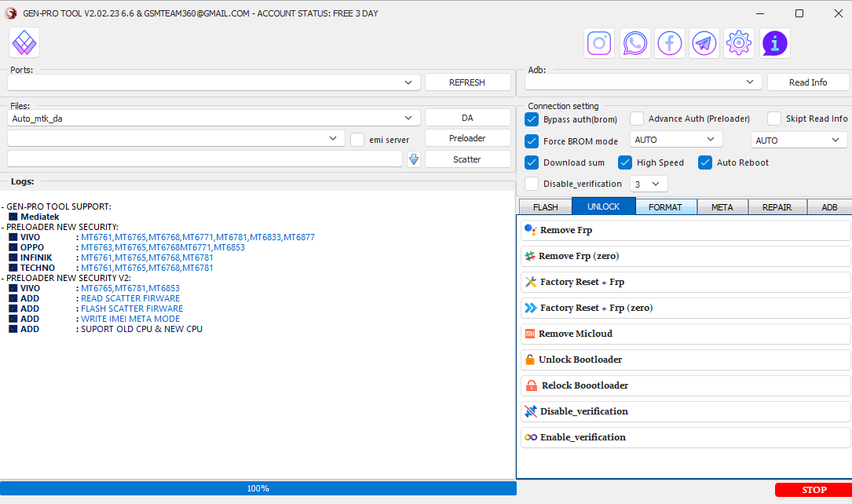Click the DA button
Screen dimensions: 852x504
(x=467, y=118)
